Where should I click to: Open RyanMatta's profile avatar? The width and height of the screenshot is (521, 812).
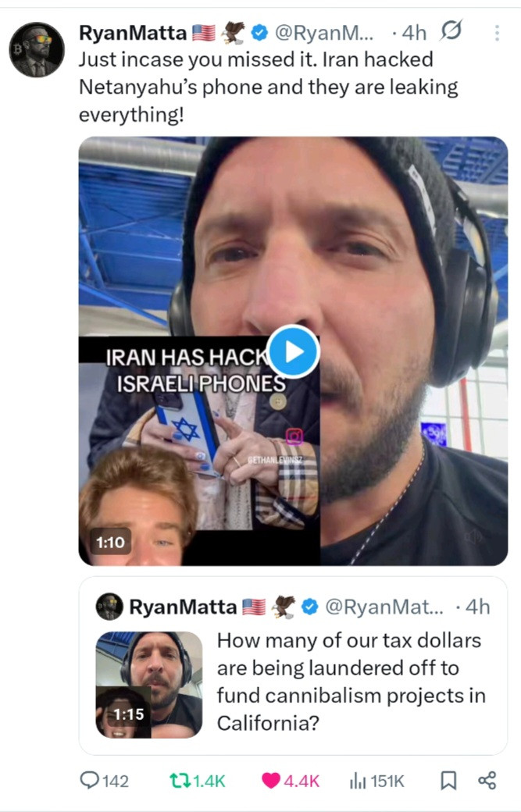37,49
